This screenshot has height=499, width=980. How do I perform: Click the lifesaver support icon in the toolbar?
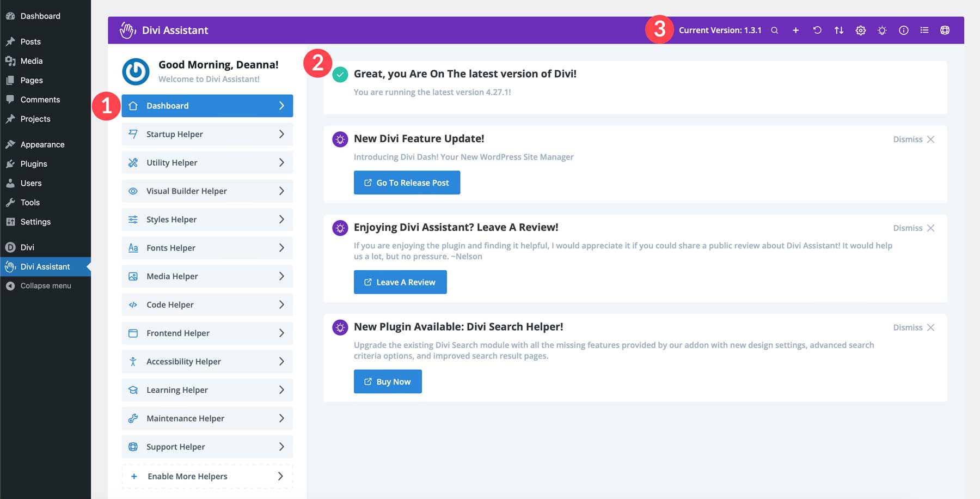click(945, 30)
